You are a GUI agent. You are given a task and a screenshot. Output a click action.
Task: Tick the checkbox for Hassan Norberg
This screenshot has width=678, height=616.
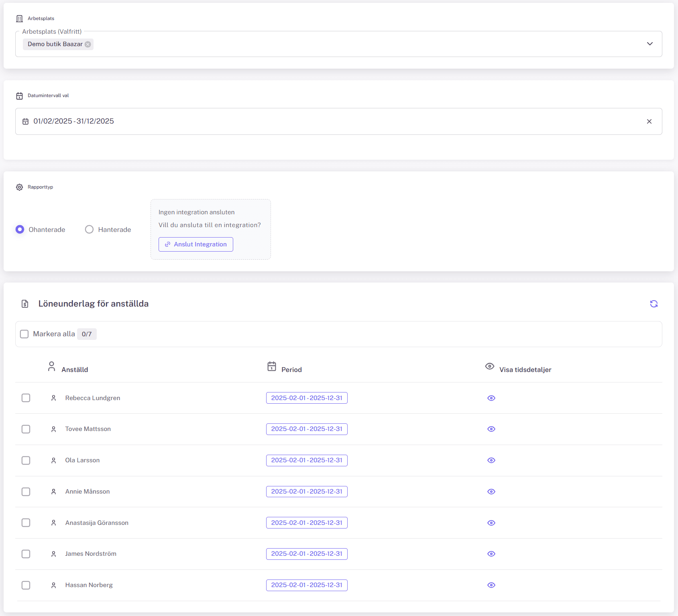(x=26, y=585)
